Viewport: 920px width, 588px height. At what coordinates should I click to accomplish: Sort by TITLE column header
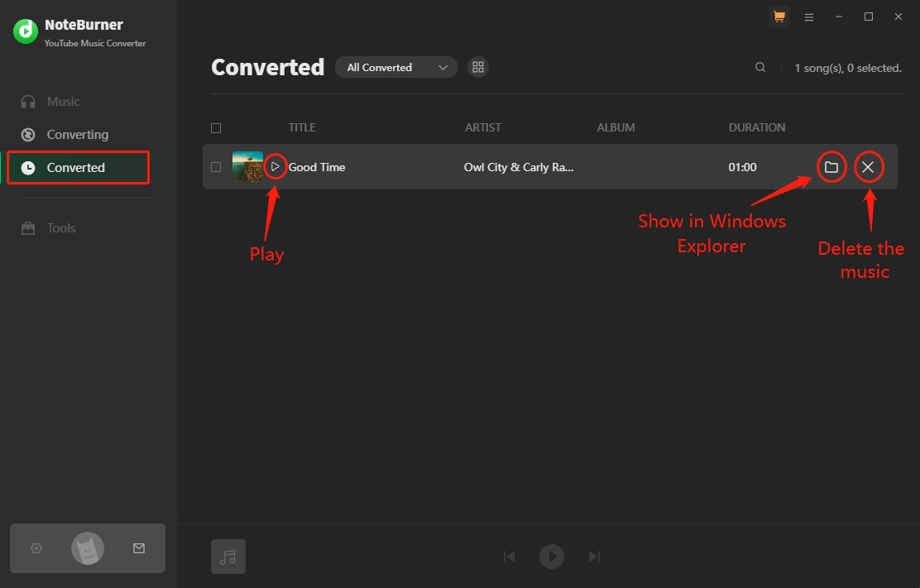[x=302, y=128]
